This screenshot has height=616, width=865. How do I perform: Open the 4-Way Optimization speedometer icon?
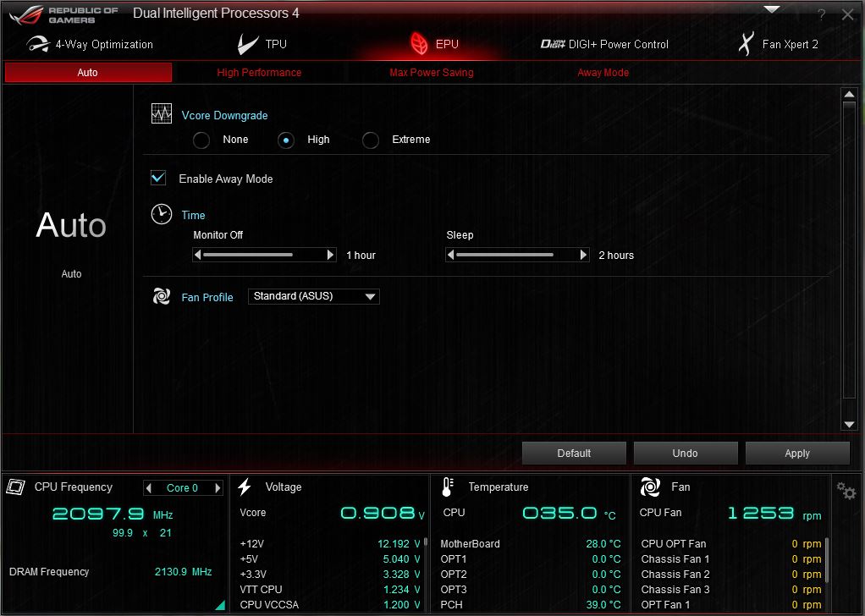click(37, 44)
